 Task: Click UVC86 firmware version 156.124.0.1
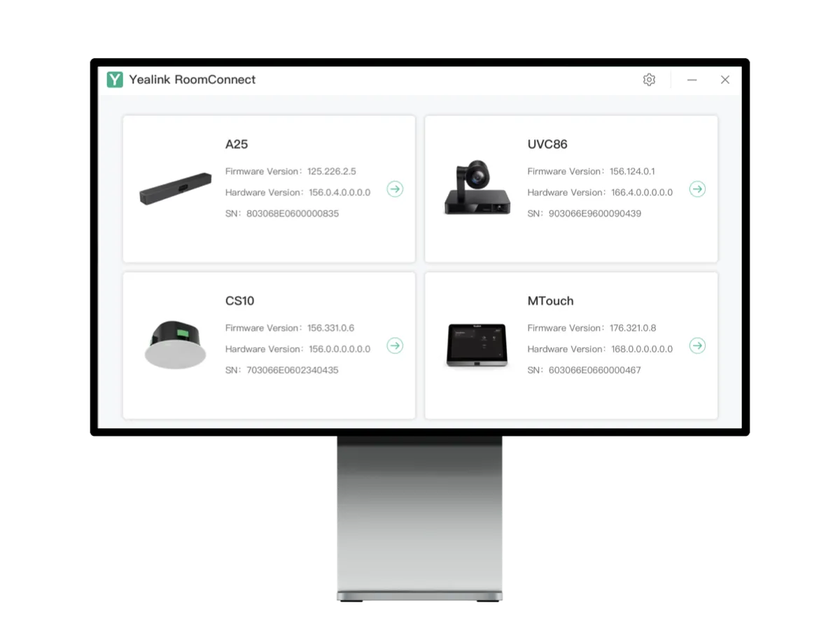(633, 171)
